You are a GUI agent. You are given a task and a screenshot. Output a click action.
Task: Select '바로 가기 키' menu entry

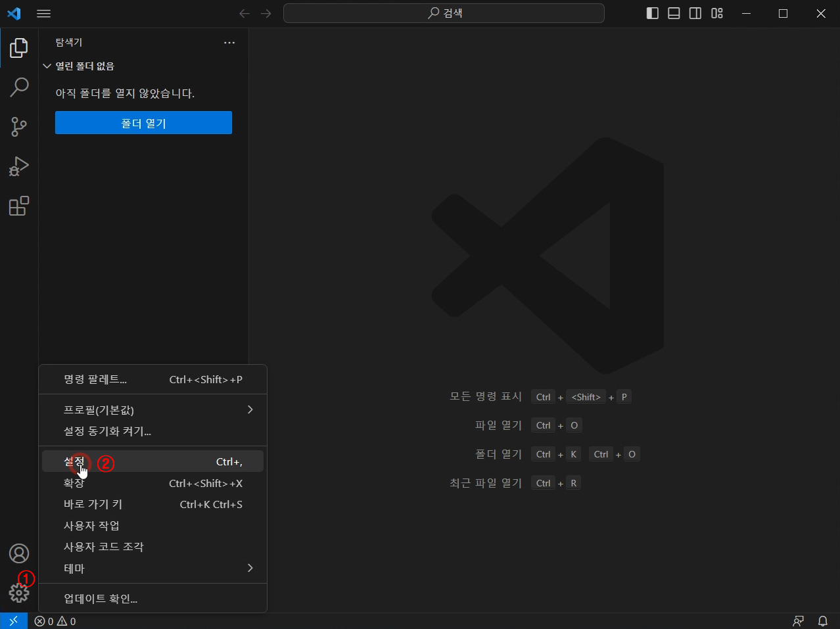point(152,504)
